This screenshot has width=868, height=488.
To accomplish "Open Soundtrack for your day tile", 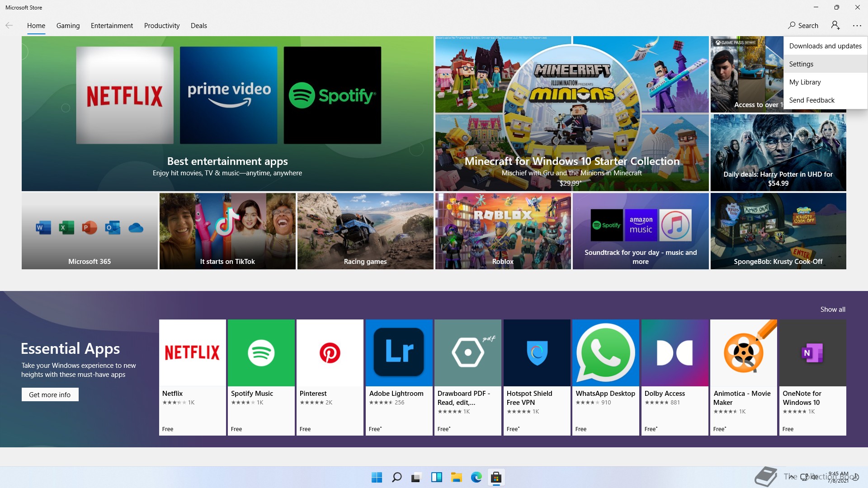I will pyautogui.click(x=641, y=231).
